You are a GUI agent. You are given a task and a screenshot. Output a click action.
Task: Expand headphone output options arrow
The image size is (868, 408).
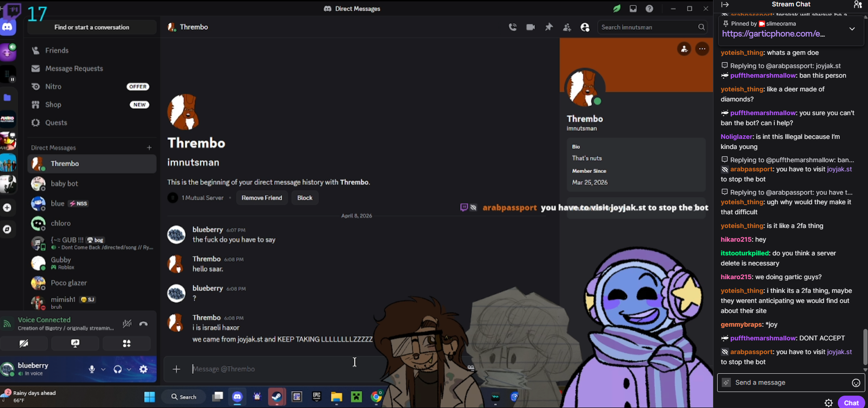pyautogui.click(x=129, y=369)
